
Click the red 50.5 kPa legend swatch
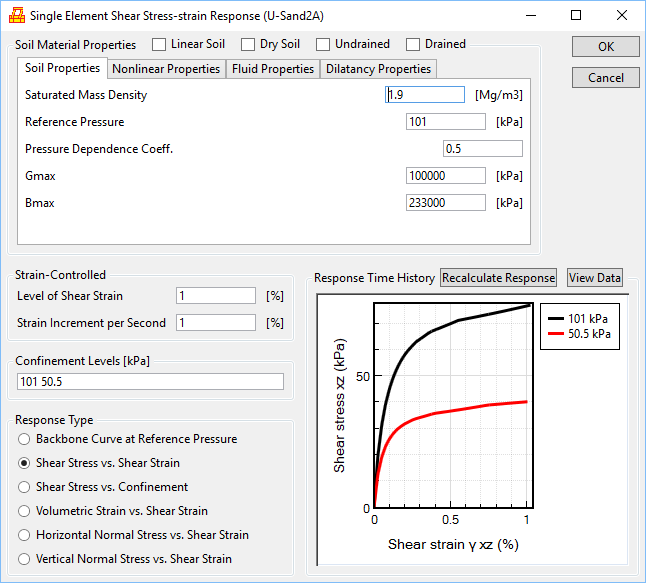pos(555,335)
